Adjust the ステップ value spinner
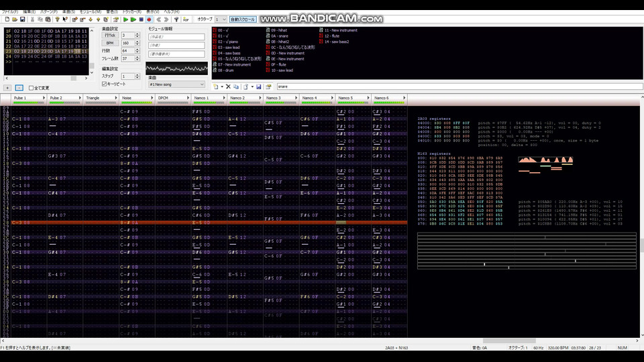This screenshot has width=644, height=362. (137, 76)
